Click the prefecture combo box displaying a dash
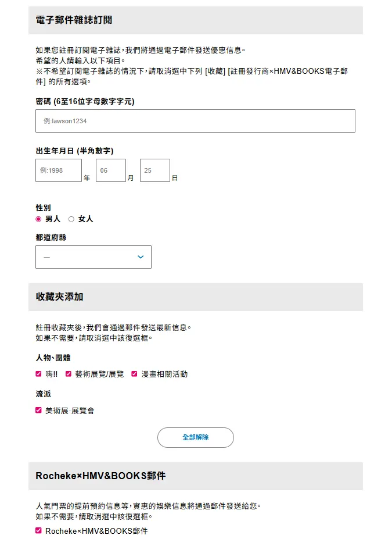 93,256
